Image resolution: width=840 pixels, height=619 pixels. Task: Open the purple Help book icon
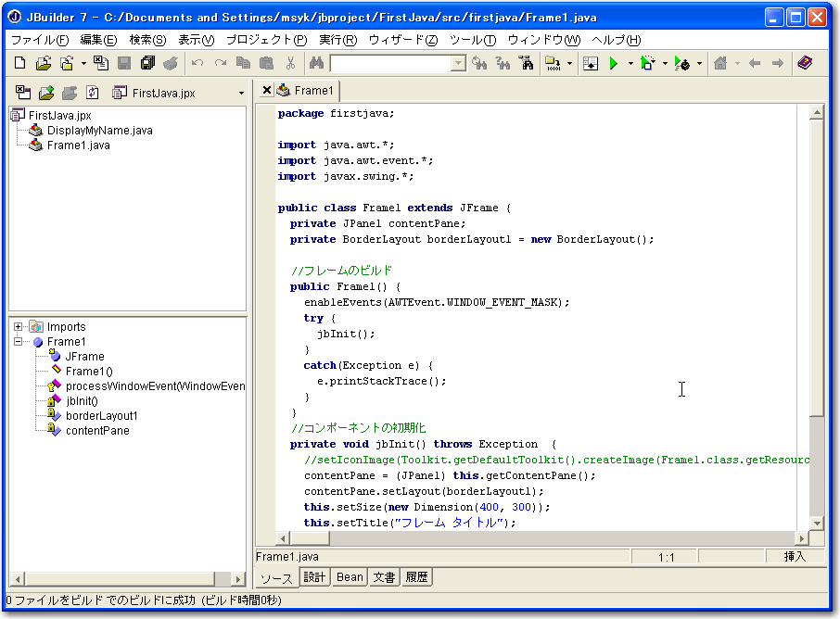coord(804,63)
